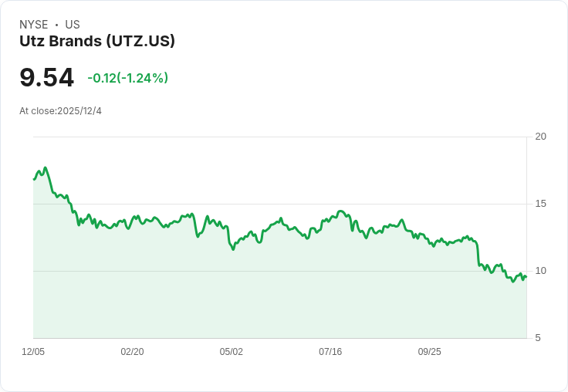This screenshot has height=392, width=568.
Task: Click the steep drop after 09/25 on chart line
Action: [x=478, y=255]
